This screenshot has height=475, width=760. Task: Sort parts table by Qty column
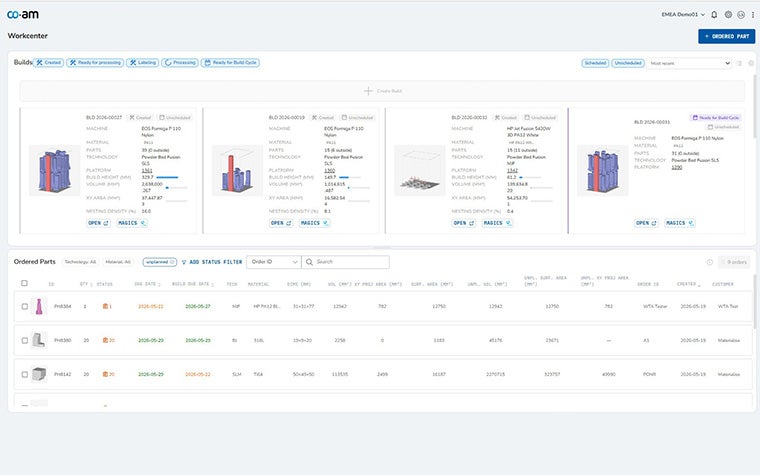click(x=86, y=284)
